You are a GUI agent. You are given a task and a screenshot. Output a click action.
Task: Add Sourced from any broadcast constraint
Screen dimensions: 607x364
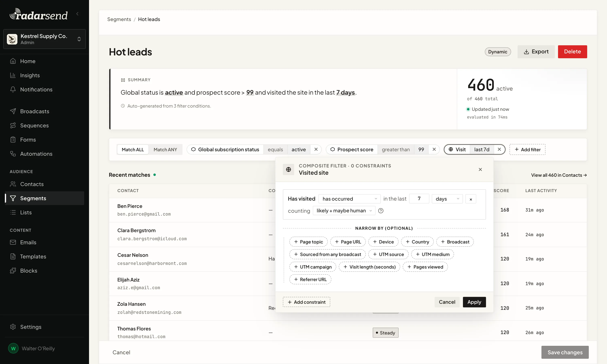[327, 254]
